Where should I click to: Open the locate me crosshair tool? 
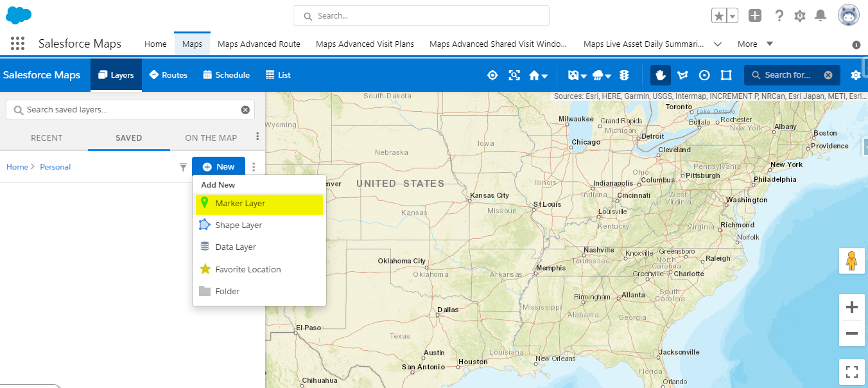click(492, 75)
